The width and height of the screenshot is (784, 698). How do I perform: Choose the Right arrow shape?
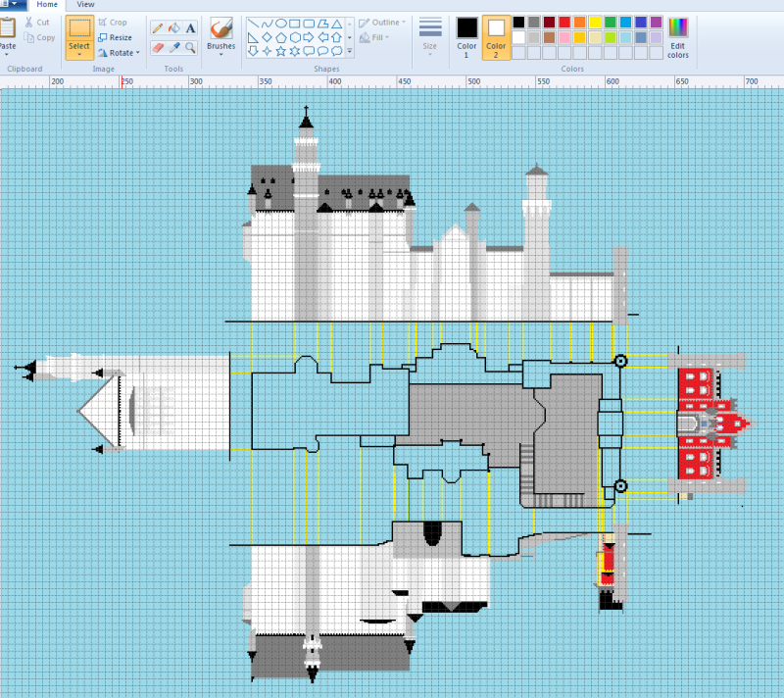[309, 37]
